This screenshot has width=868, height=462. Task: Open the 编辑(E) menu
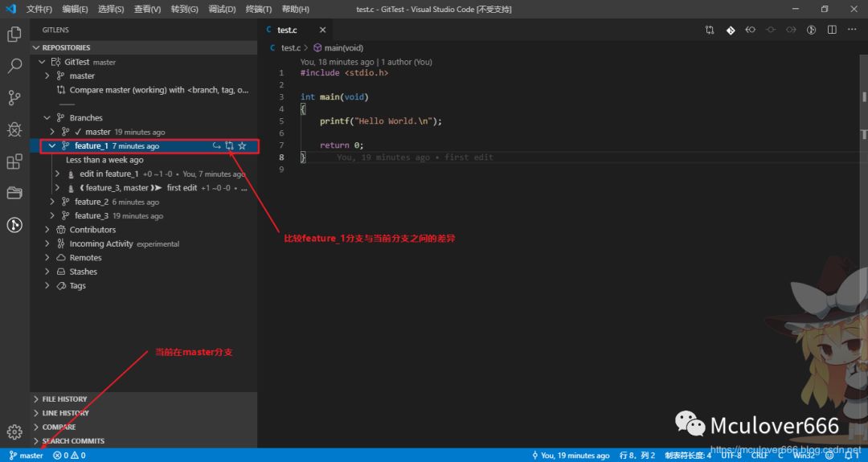pos(76,9)
